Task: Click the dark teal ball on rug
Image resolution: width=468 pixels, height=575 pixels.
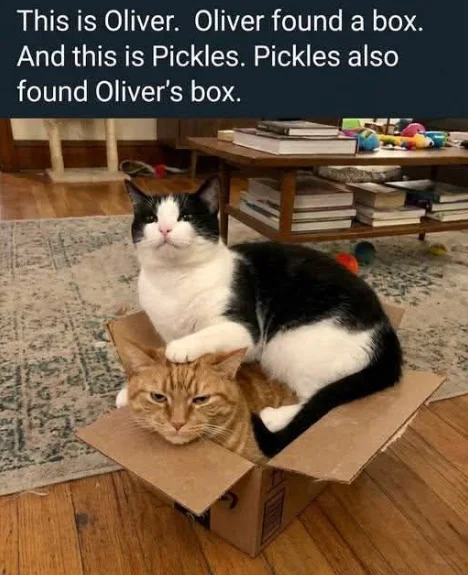Action: [x=365, y=253]
